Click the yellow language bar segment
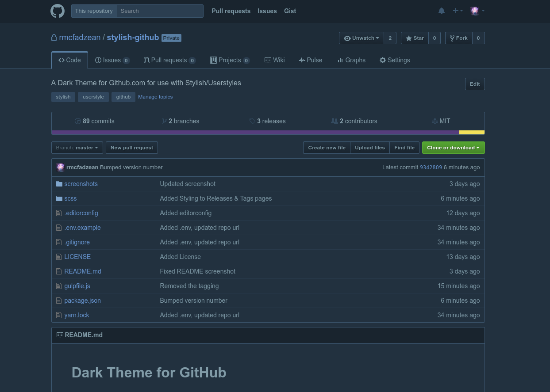550x392 pixels. (472, 133)
